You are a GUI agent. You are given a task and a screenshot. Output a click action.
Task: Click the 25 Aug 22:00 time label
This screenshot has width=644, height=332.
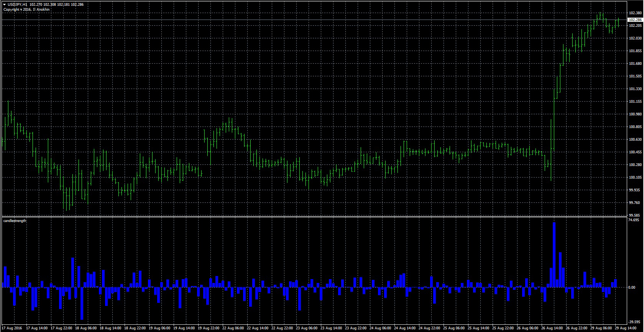(x=503, y=328)
